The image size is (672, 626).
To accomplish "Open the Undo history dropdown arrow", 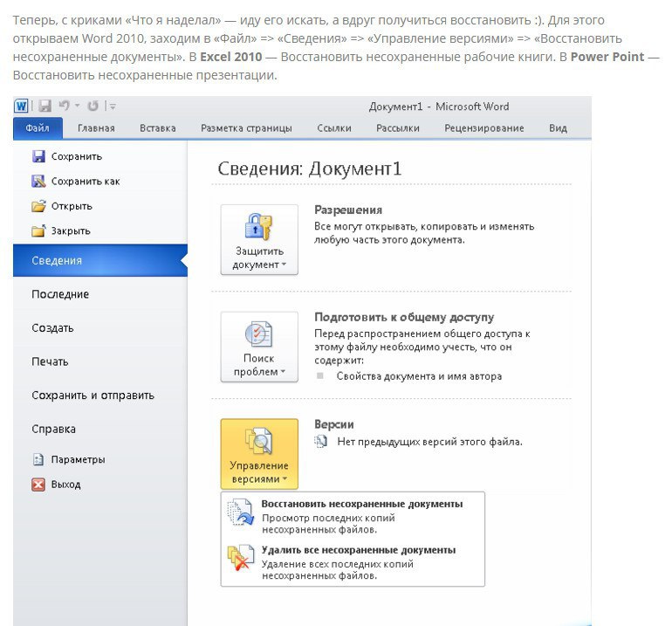I will pos(77,106).
